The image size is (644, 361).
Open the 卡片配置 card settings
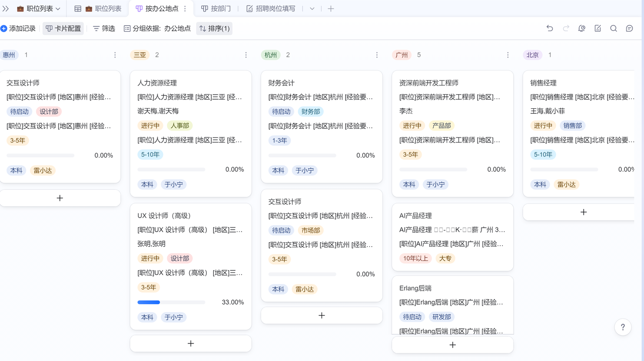63,29
